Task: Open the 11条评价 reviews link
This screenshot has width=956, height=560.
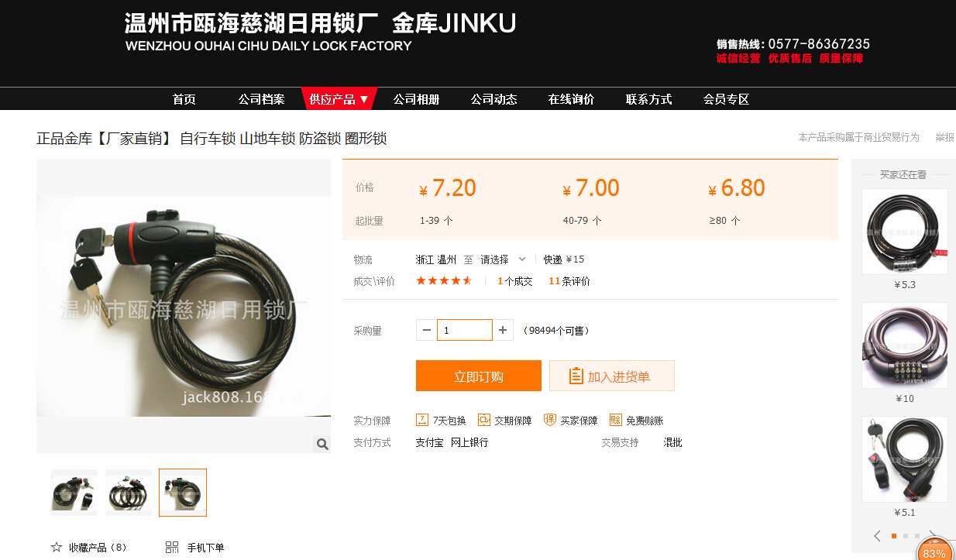Action: tap(569, 281)
